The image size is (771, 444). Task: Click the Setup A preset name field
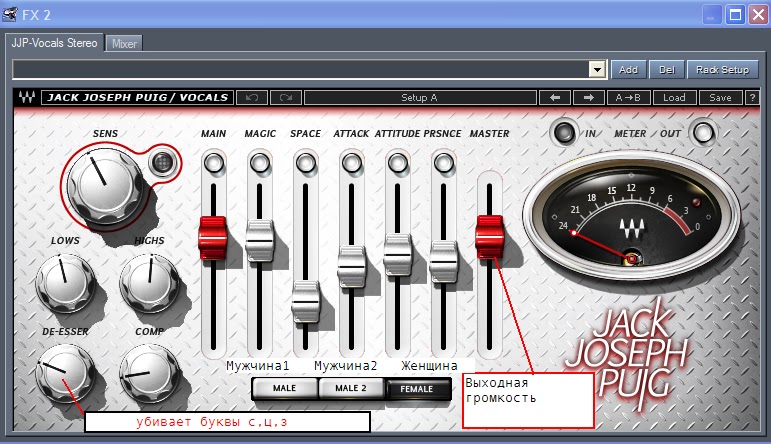[x=420, y=97]
